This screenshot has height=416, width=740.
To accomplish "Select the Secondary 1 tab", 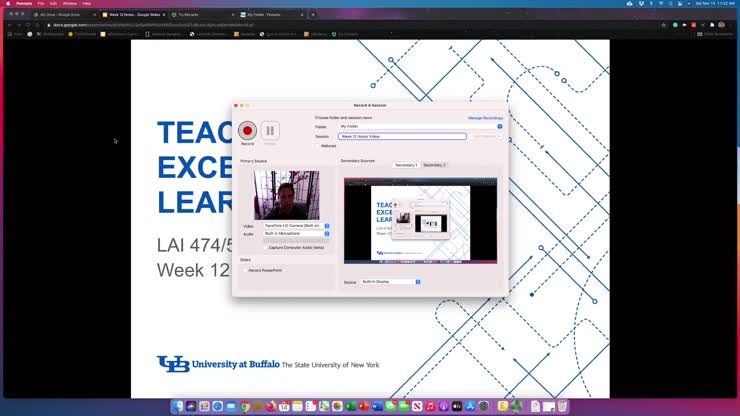I will [x=406, y=165].
